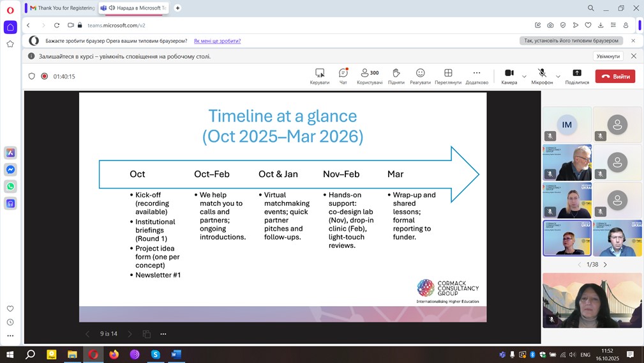The height and width of the screenshot is (363, 644).
Task: Go to next page of participant videos
Action: (605, 265)
